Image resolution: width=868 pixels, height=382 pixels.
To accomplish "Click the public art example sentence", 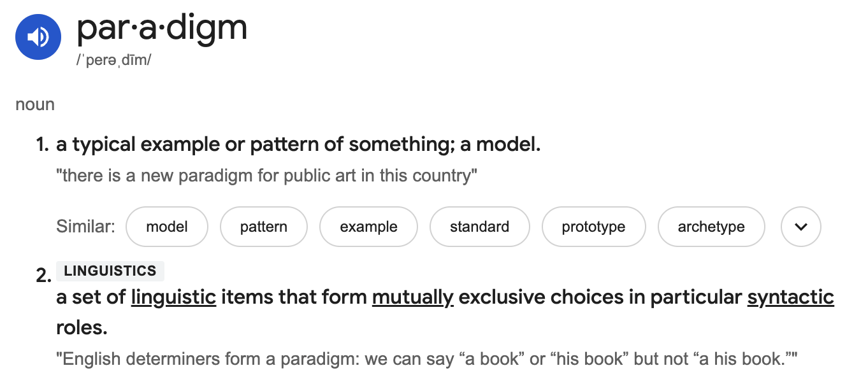I will pyautogui.click(x=266, y=176).
